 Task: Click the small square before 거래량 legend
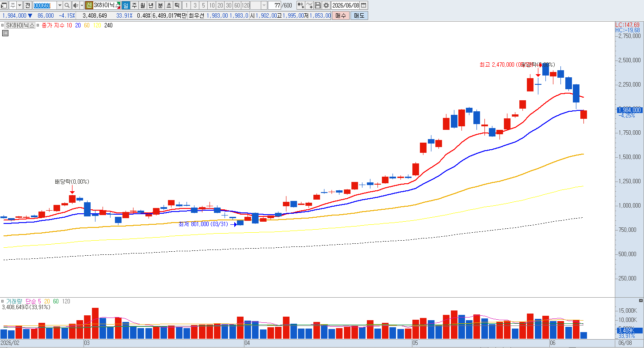pos(3,301)
